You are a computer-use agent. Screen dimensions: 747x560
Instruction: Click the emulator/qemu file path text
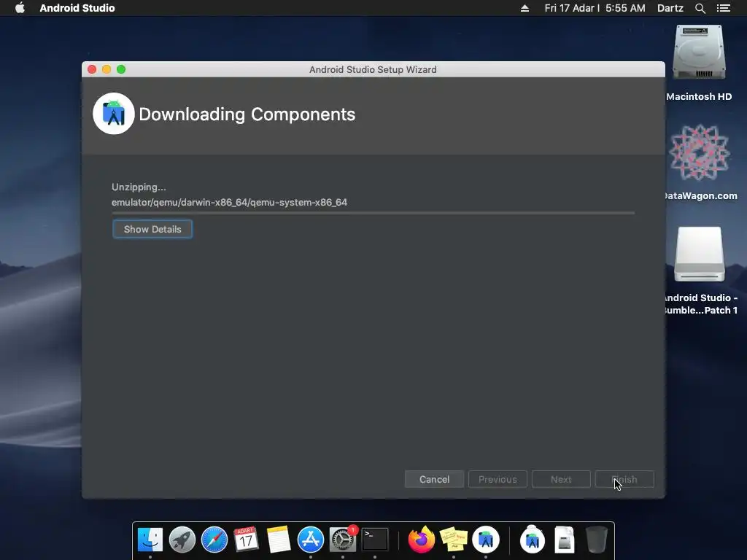click(229, 203)
